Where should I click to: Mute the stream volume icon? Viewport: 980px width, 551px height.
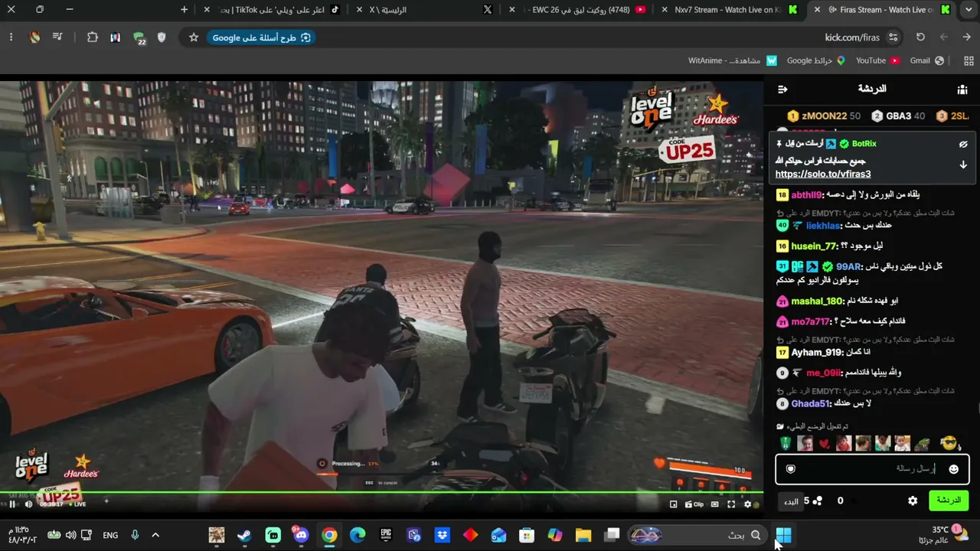(x=28, y=504)
